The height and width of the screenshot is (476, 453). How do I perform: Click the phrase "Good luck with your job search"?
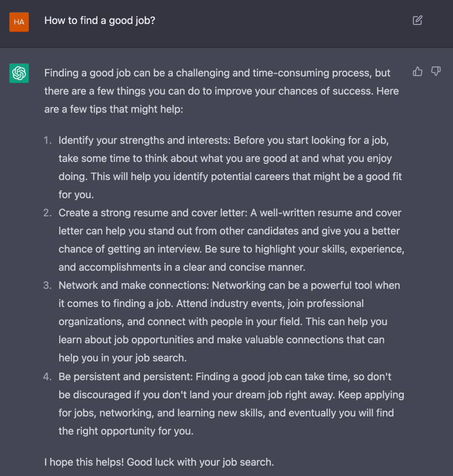[199, 462]
